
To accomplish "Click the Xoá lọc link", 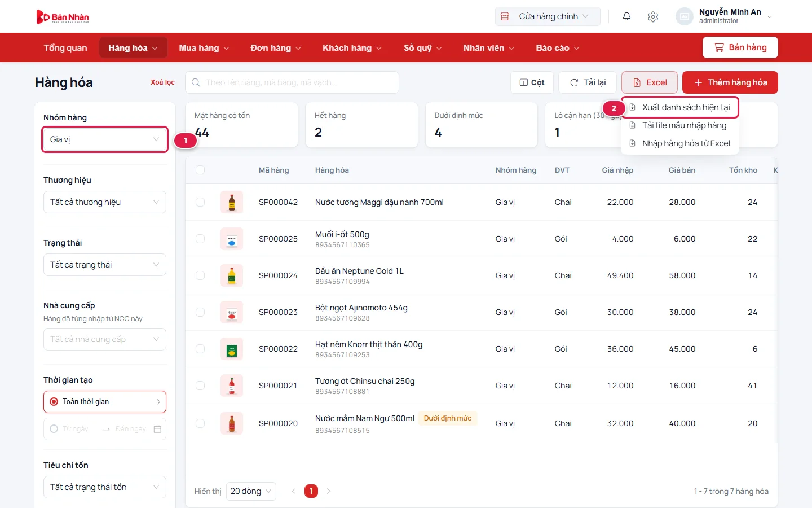I will [162, 82].
